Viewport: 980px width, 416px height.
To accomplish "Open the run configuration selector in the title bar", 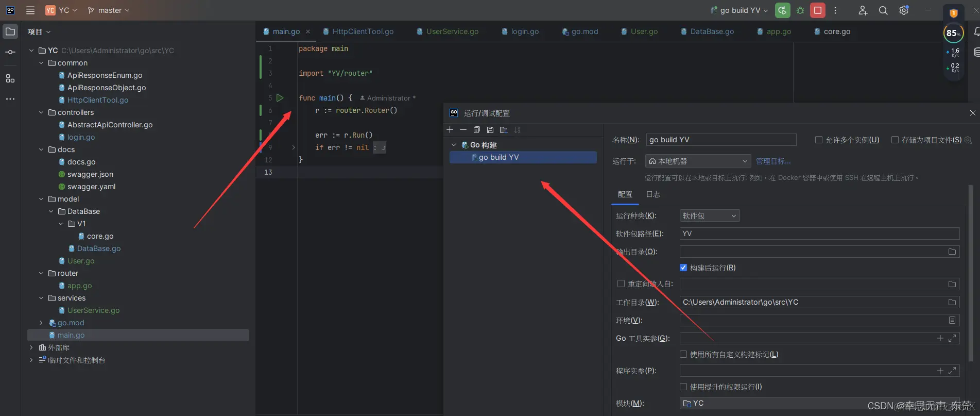I will click(x=740, y=10).
